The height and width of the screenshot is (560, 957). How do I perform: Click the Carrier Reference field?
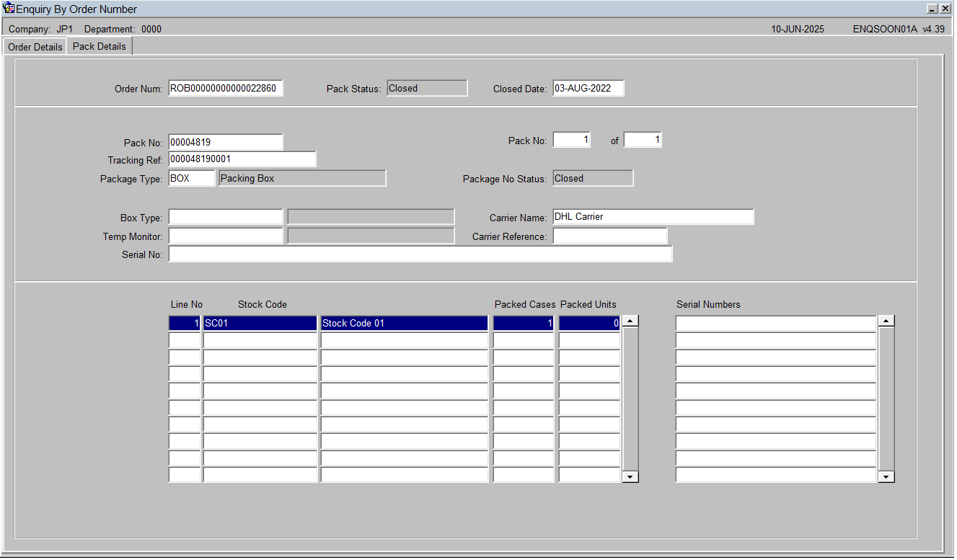(610, 236)
